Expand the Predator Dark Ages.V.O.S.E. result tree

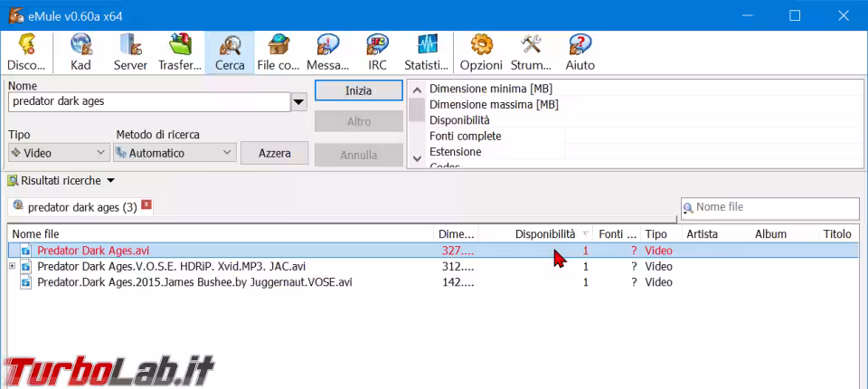pos(12,267)
